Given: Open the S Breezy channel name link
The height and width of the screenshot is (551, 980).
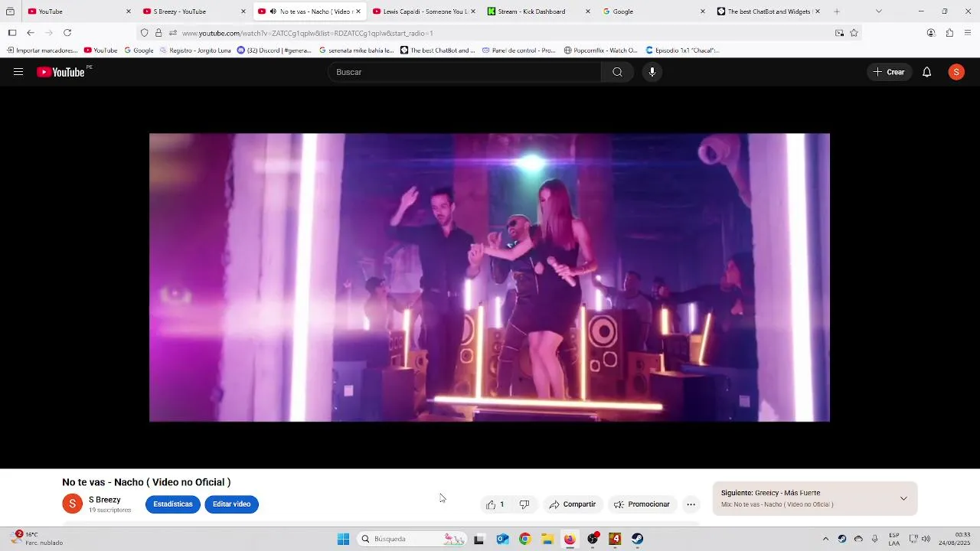Looking at the screenshot, I should pos(105,500).
